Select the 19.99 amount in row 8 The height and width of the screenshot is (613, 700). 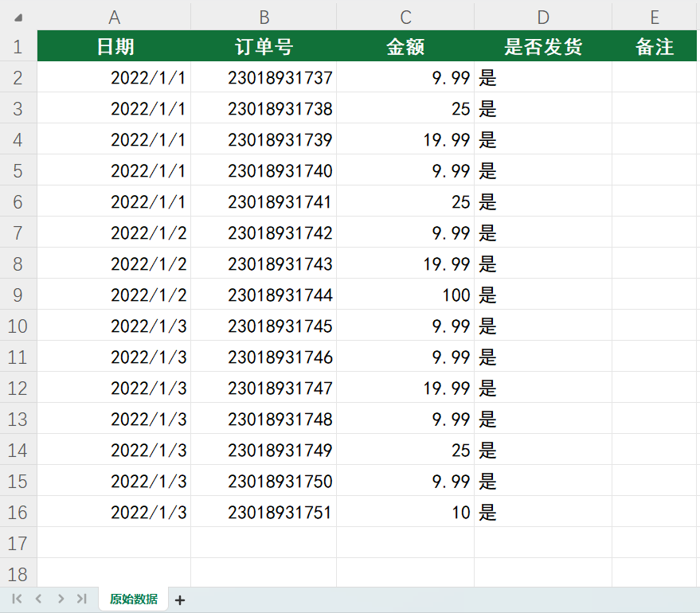point(405,264)
